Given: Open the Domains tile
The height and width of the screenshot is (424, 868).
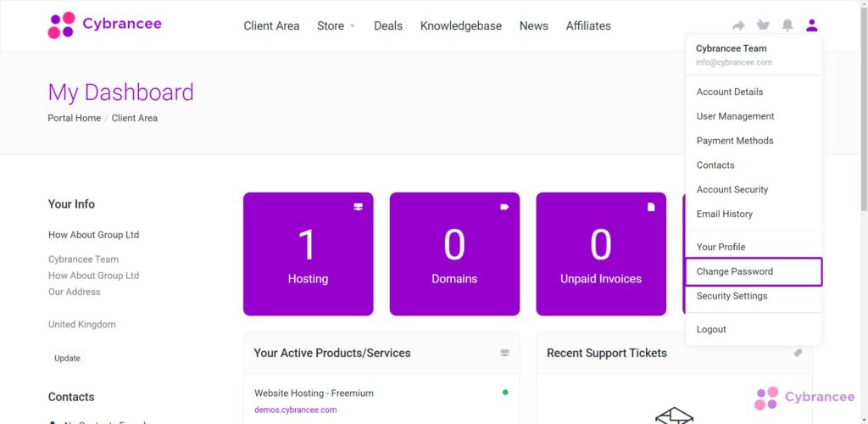Looking at the screenshot, I should [454, 254].
